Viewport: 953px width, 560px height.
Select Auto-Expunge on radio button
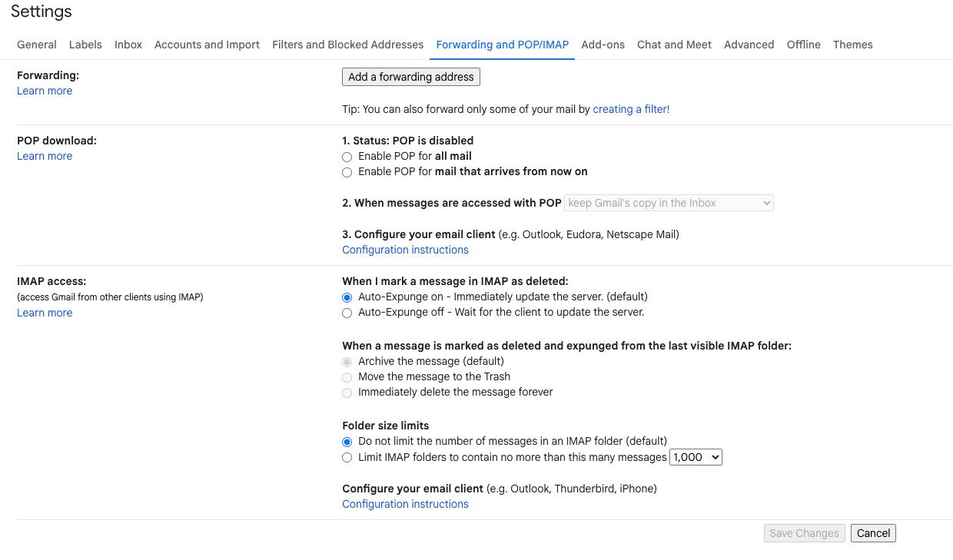(347, 297)
